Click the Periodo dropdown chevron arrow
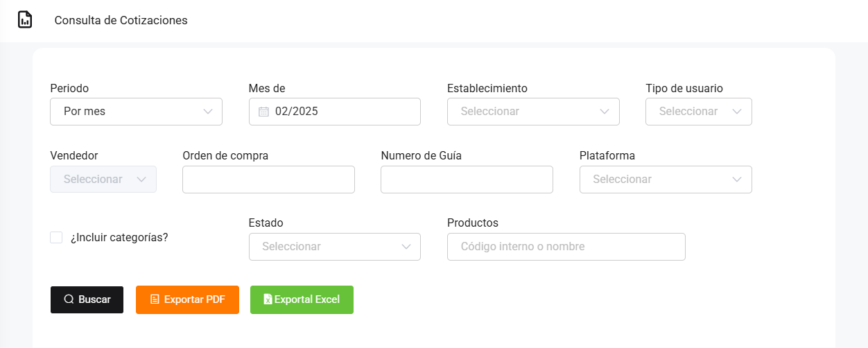 click(x=208, y=112)
